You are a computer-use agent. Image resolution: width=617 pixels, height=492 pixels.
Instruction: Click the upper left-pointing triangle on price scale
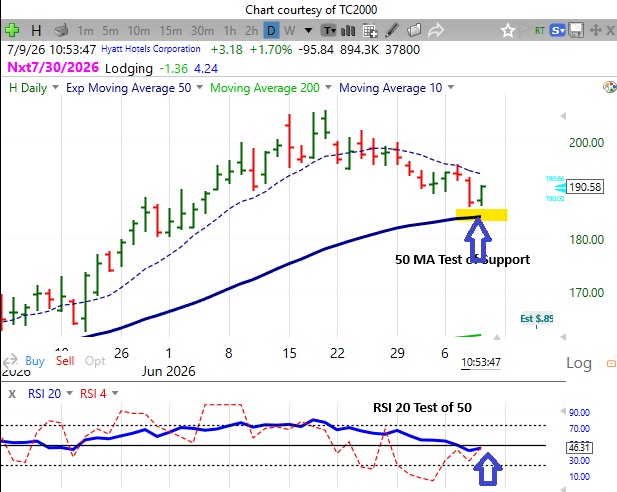[563, 116]
